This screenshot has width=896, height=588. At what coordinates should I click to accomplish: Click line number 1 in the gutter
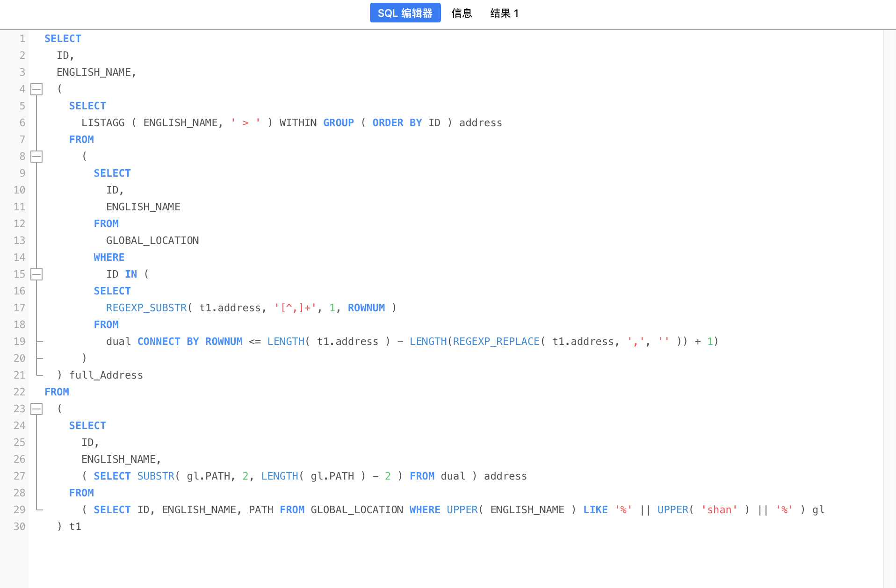pos(22,38)
